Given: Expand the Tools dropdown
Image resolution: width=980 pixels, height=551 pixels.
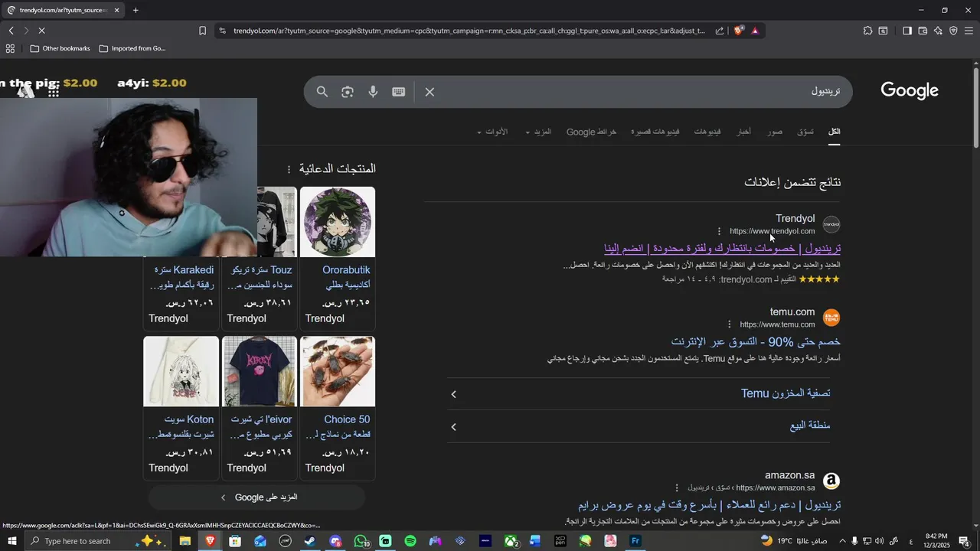Looking at the screenshot, I should pos(492,132).
